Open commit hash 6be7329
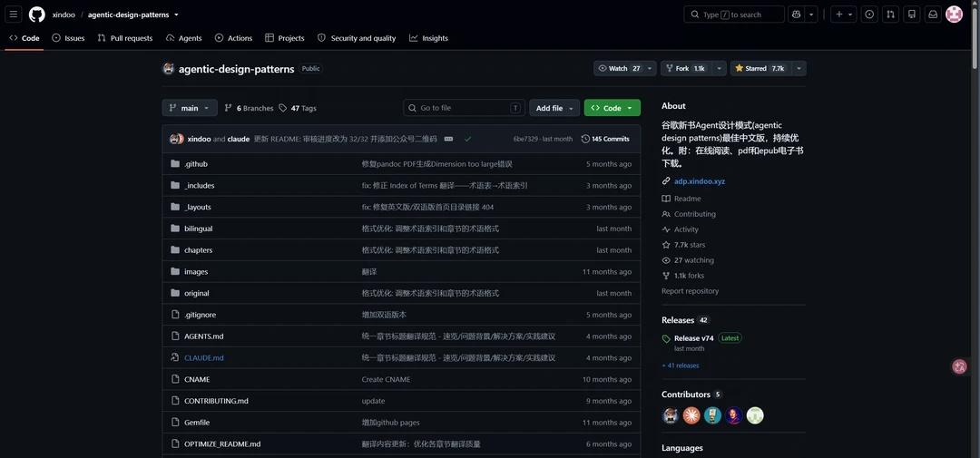Screen dimensions: 980x458 [x=525, y=139]
